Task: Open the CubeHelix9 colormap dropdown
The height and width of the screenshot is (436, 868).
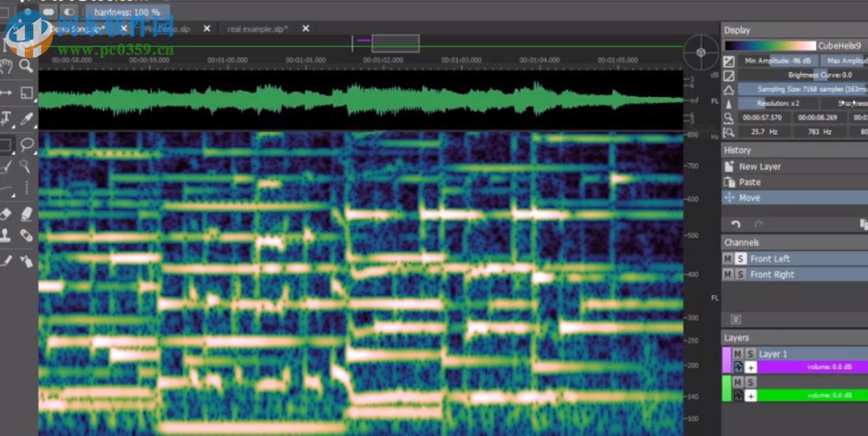Action: [x=839, y=46]
